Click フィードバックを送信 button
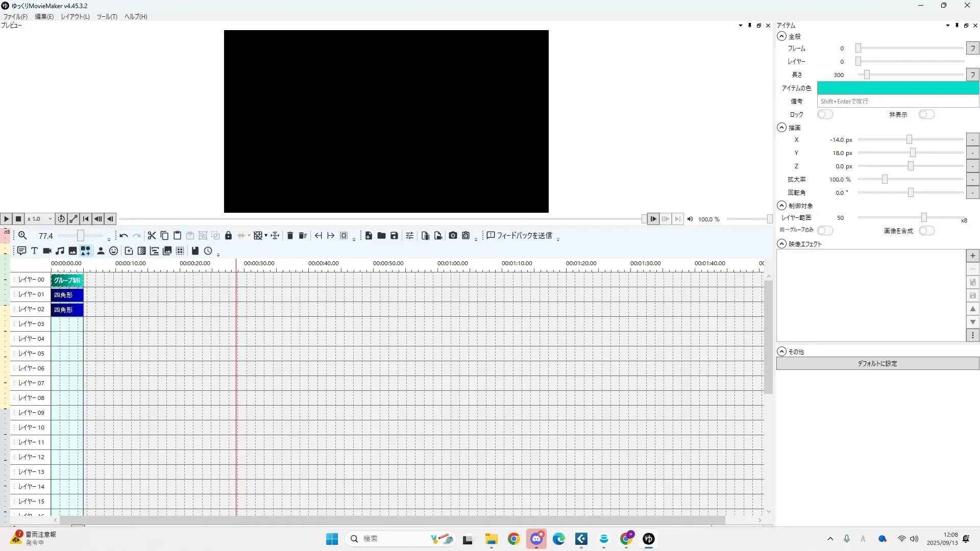 click(520, 236)
